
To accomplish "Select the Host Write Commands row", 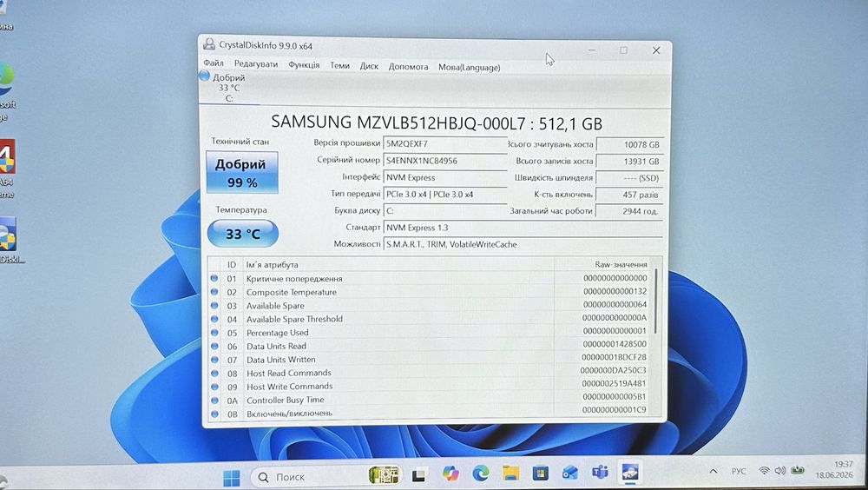I will [x=429, y=387].
